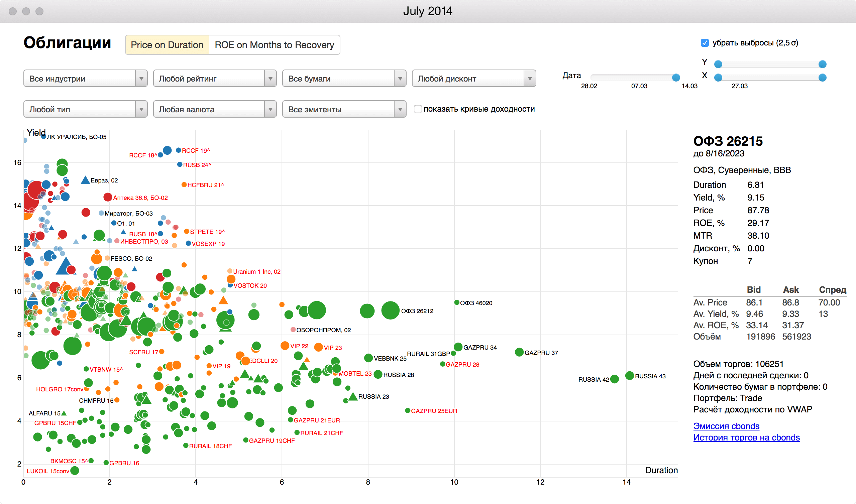Screen dimensions: 856x504
Task: Select the SCFRU 17 orange point
Action: 162,351
